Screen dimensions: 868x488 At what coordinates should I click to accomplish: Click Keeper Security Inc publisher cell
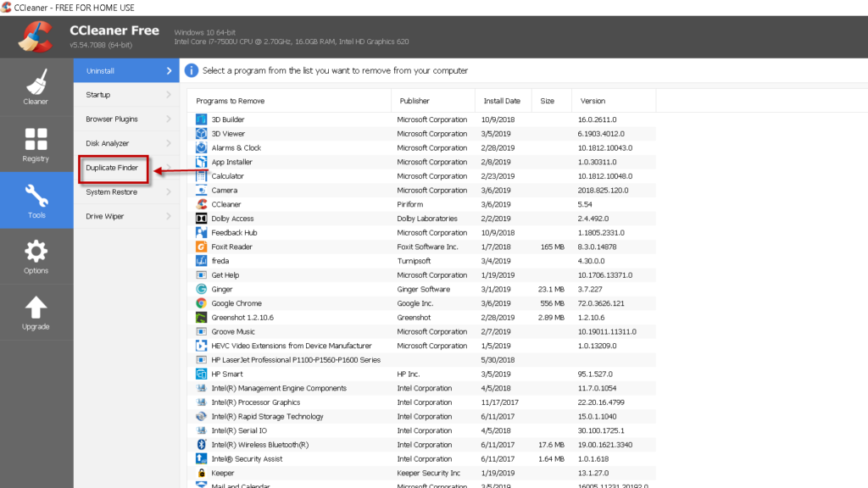click(428, 473)
